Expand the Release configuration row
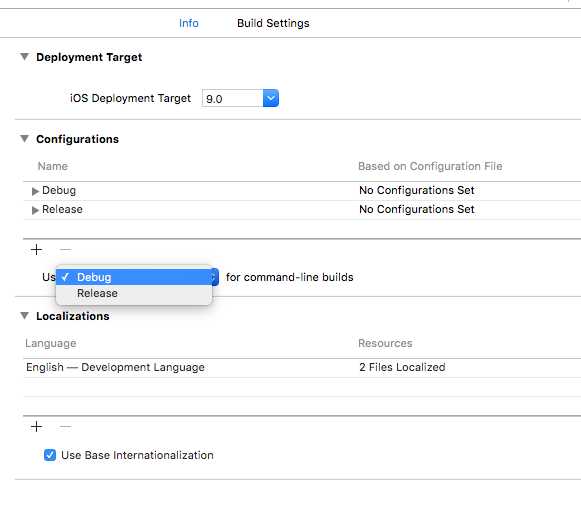The height and width of the screenshot is (508, 581). 35,210
